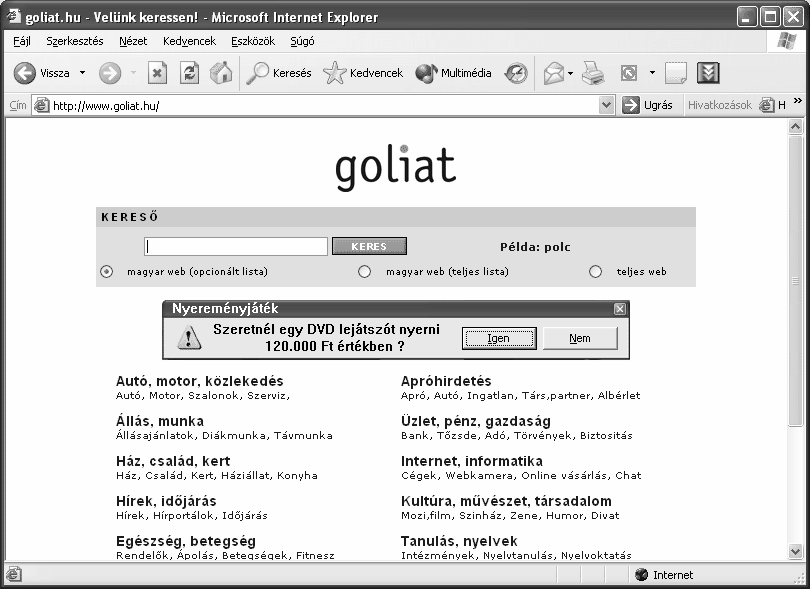Select magyar web (opcionált lista) radio
Viewport: 810px width, 589px height.
[106, 271]
